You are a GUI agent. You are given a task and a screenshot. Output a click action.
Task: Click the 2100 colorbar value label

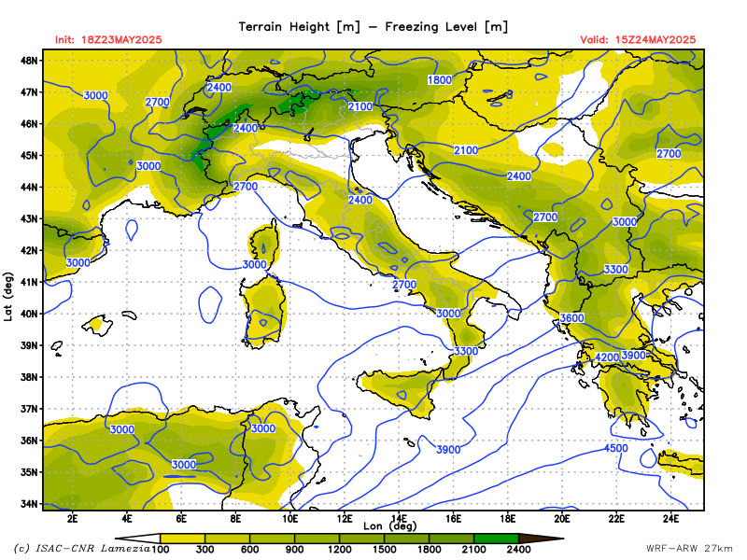pyautogui.click(x=473, y=550)
